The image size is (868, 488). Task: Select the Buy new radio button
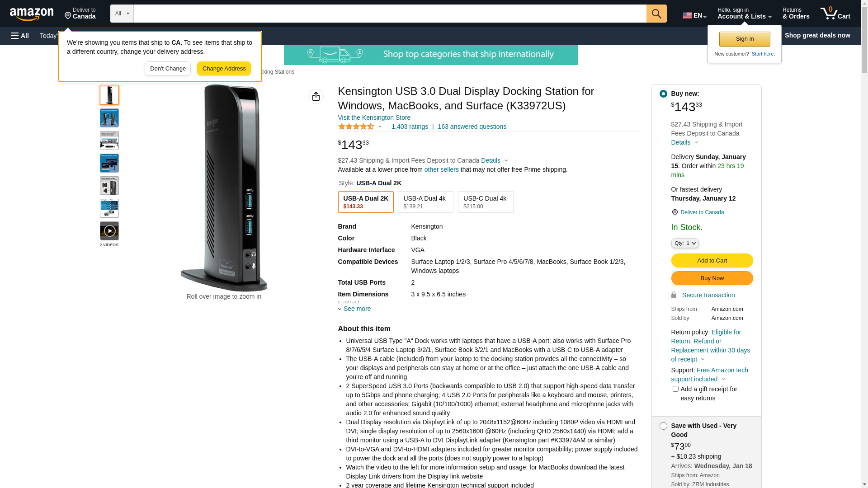pos(663,94)
